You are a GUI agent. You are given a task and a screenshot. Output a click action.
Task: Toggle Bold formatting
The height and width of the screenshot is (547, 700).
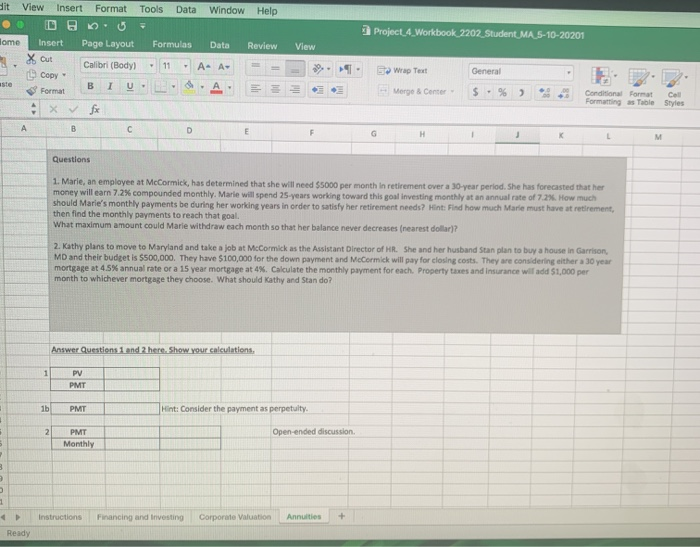[x=91, y=86]
